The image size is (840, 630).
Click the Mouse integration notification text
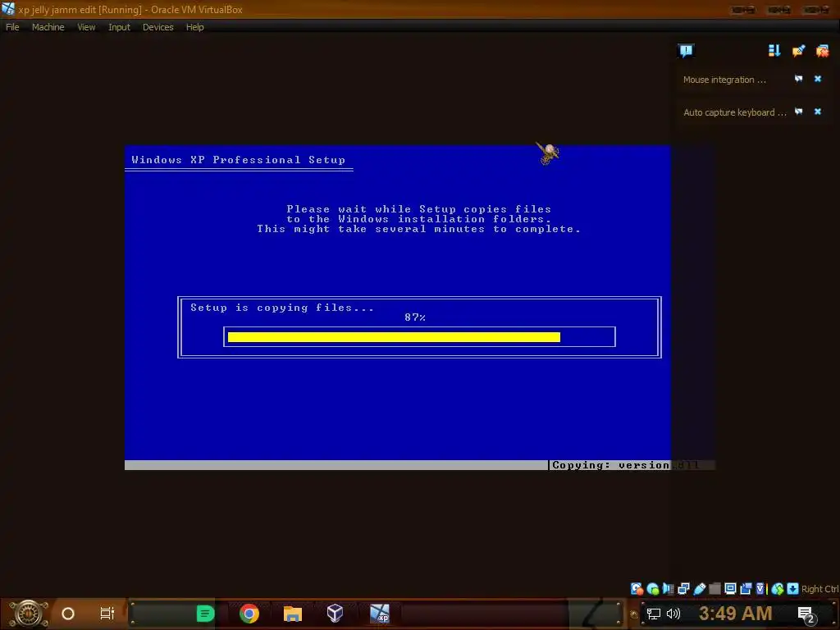click(x=724, y=80)
